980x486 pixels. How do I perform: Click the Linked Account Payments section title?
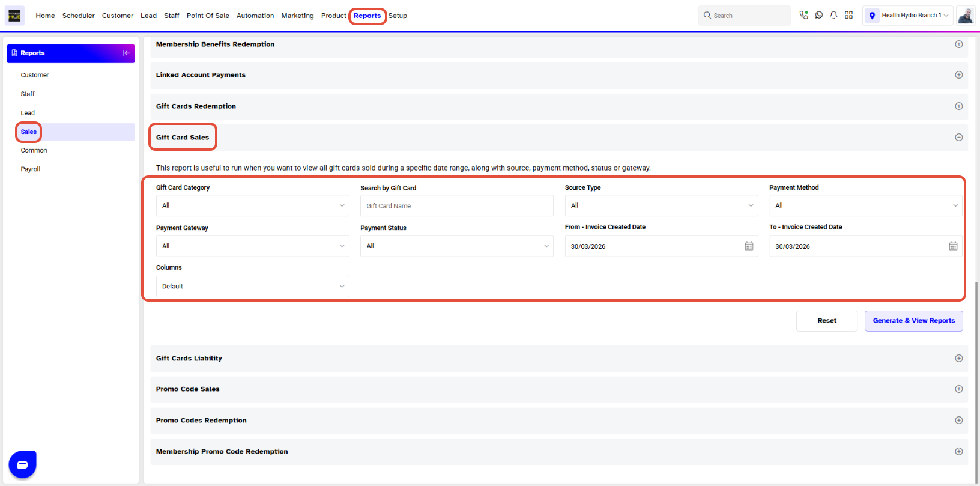(201, 75)
